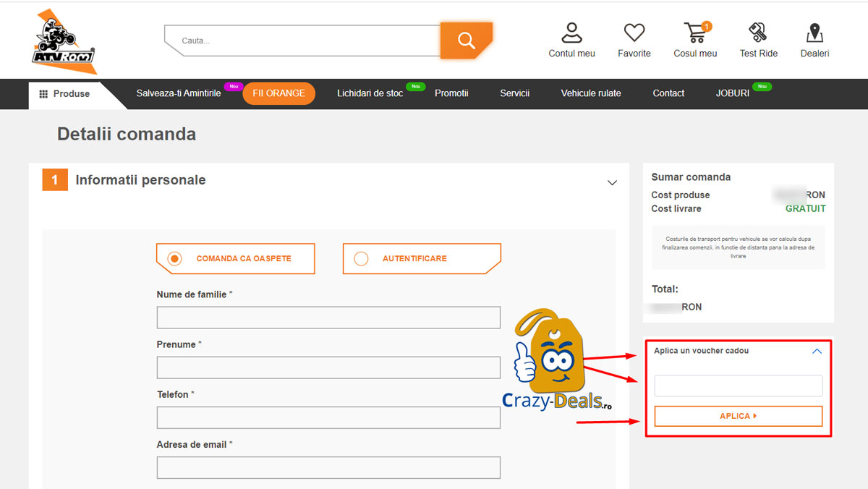Click the Test Ride keys icon

pyautogui.click(x=758, y=33)
